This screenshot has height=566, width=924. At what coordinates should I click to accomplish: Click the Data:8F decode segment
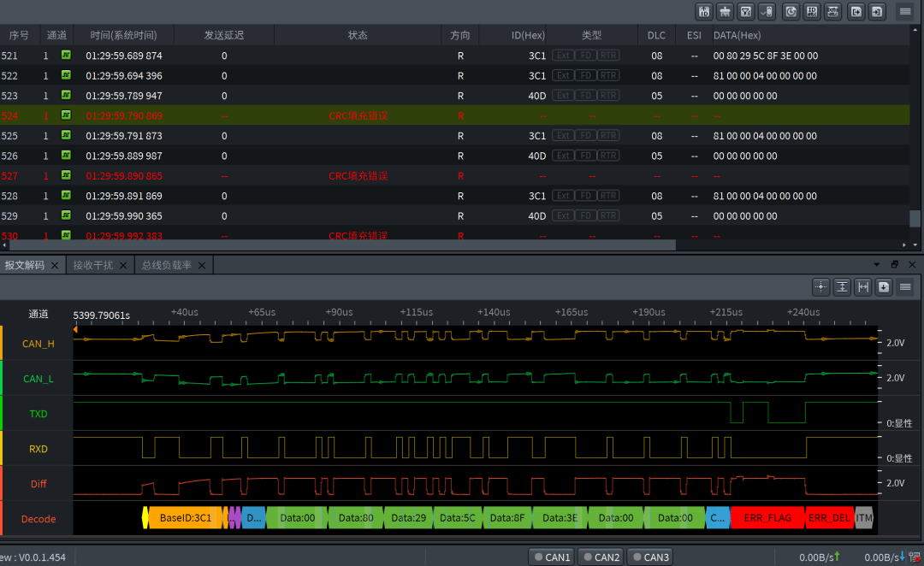(507, 518)
